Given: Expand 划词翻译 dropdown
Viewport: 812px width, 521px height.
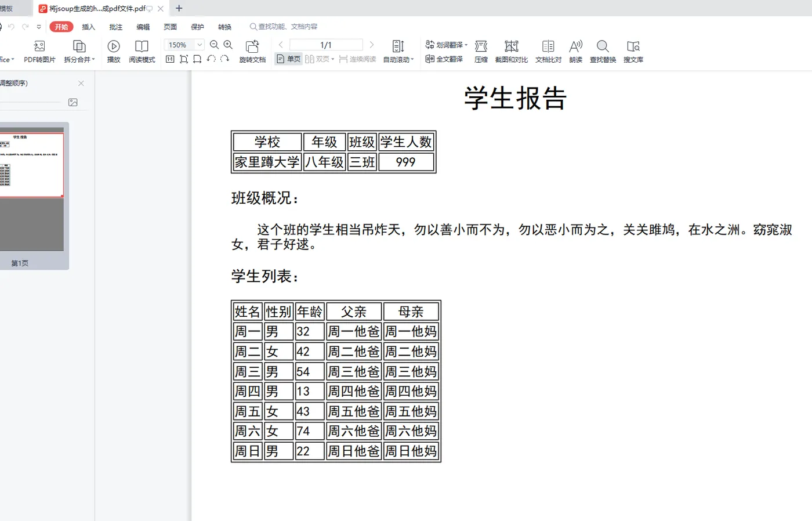Looking at the screenshot, I should (466, 45).
